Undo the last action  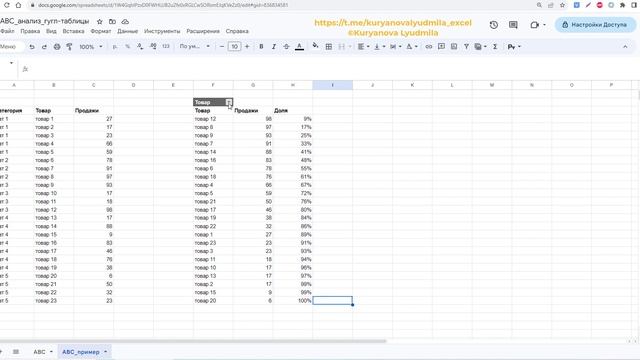[31, 47]
